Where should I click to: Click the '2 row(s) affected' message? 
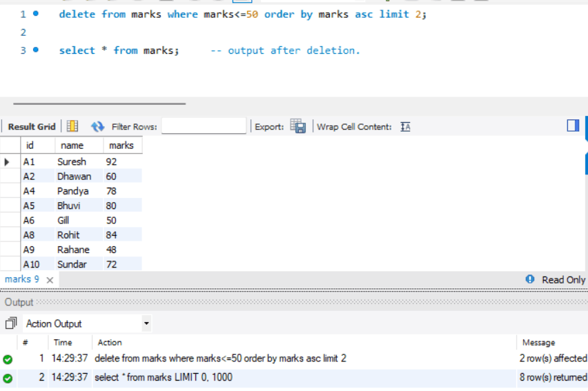(553, 359)
